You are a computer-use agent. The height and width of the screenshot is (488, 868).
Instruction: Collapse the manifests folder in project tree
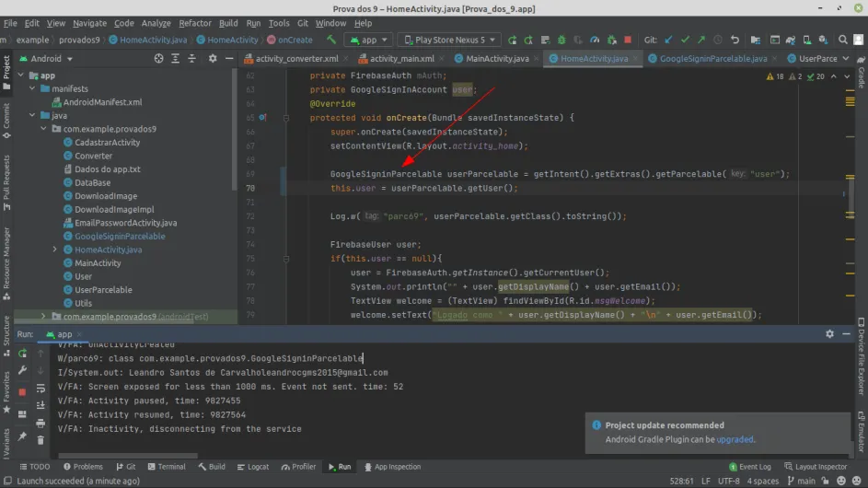(33, 89)
